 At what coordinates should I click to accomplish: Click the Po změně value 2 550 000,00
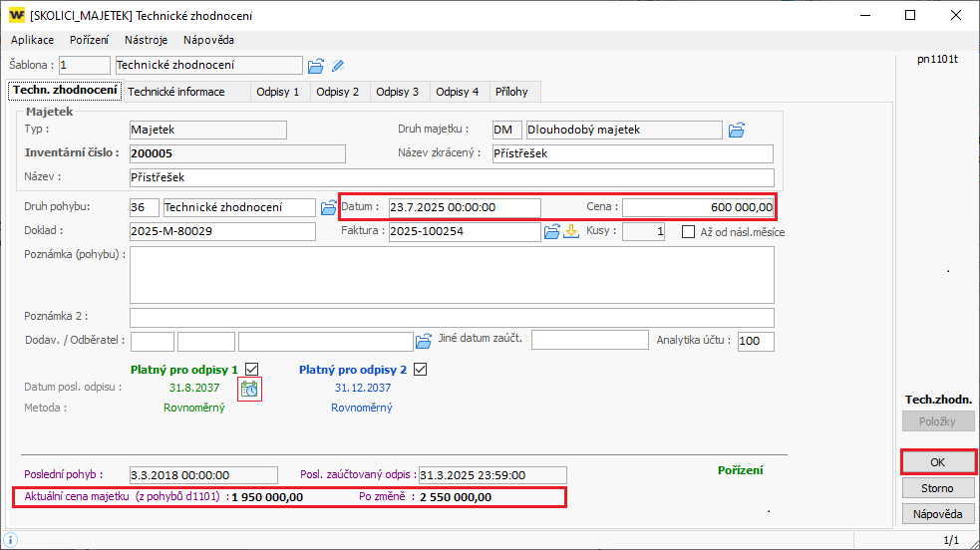pos(456,497)
